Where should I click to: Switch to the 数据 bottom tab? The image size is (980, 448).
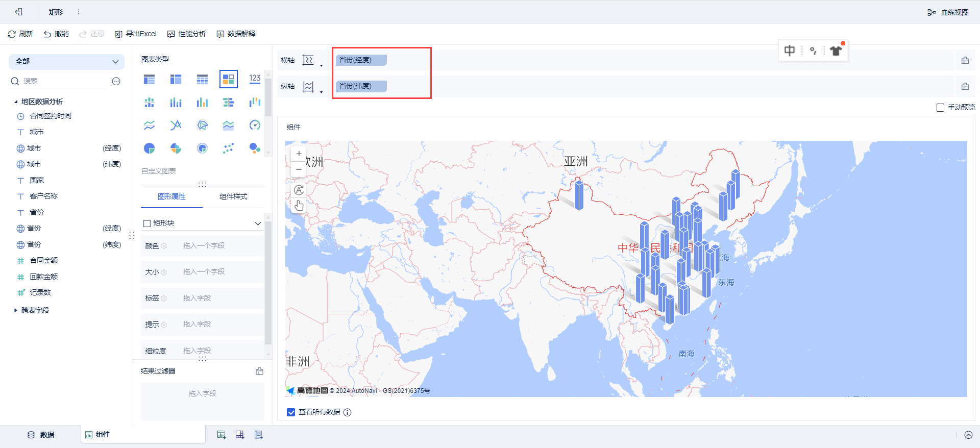pyautogui.click(x=41, y=435)
